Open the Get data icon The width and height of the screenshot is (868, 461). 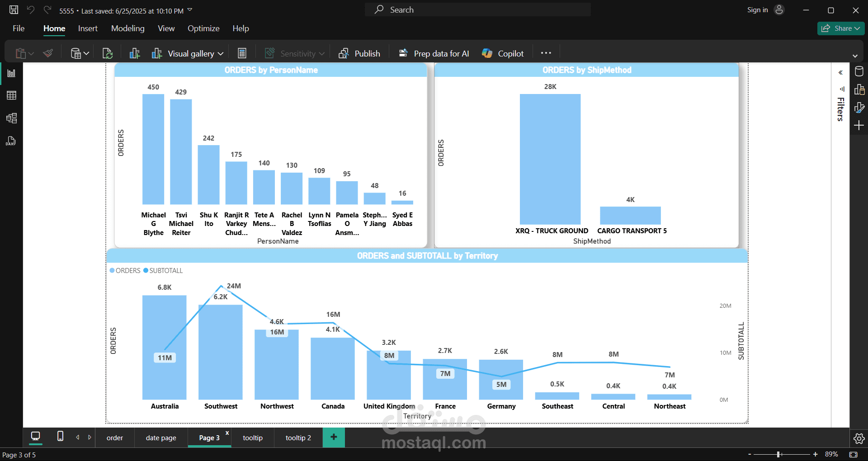click(75, 53)
